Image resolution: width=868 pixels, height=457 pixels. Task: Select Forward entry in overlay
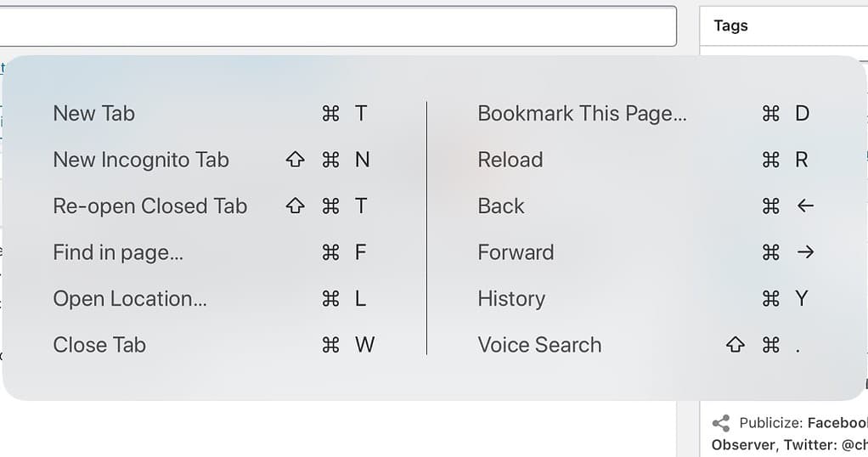coord(516,252)
